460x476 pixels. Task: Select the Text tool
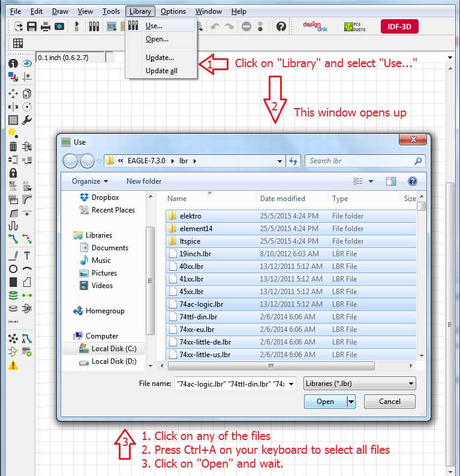pyautogui.click(x=27, y=256)
